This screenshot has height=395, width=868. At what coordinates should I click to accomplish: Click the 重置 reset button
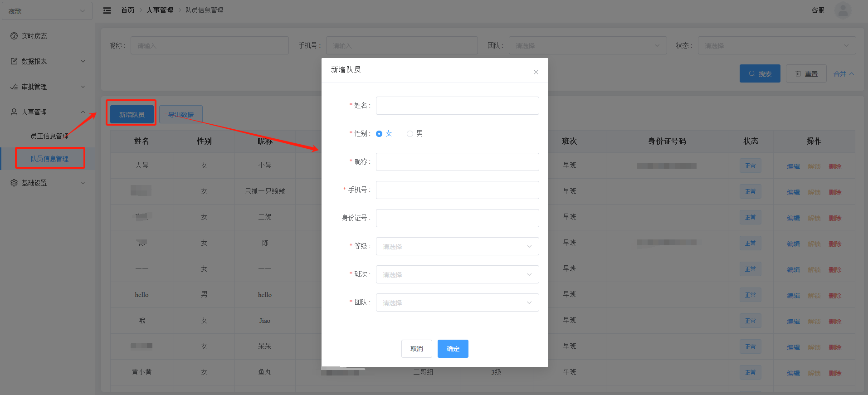[806, 73]
